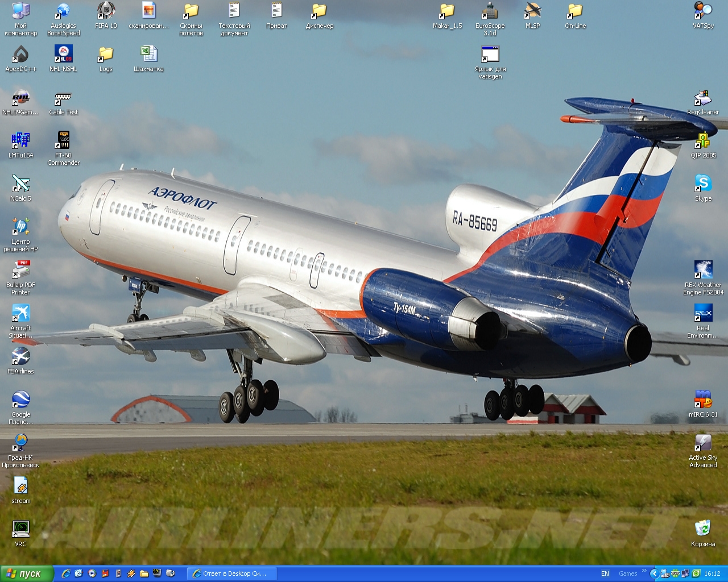Viewport: 728px width, 582px height.
Task: Select the Ярлык для vatisgen shortcut
Action: [x=490, y=63]
